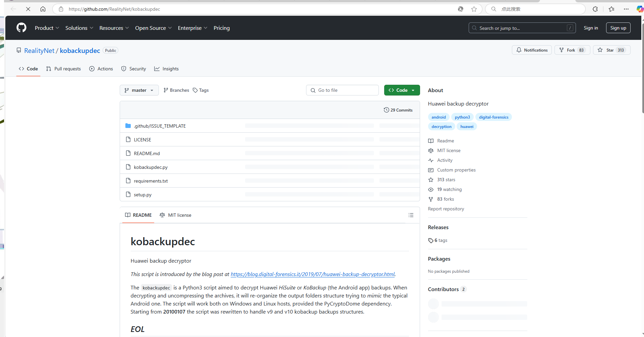The width and height of the screenshot is (644, 337).
Task: Click Report repository link
Action: click(x=446, y=209)
